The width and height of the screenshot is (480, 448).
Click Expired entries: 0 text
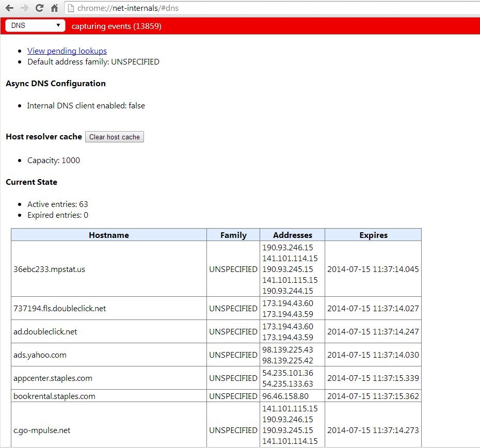(58, 215)
